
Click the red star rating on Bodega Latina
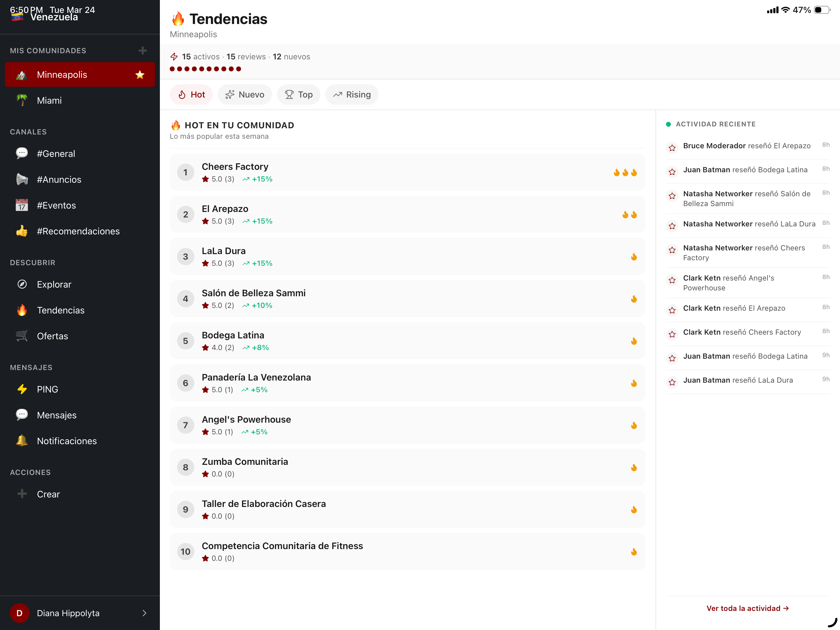point(205,348)
